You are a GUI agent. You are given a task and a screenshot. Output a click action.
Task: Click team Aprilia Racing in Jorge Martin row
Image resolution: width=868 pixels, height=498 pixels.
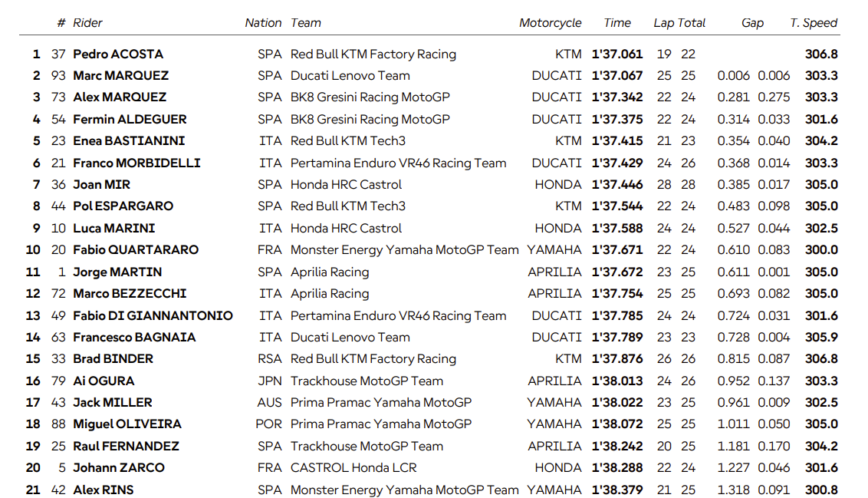pos(330,272)
